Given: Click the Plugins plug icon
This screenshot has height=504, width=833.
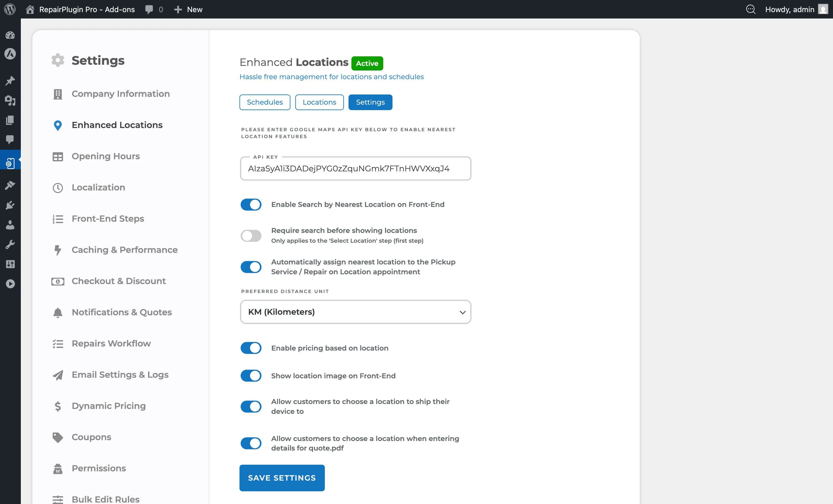Looking at the screenshot, I should (10, 205).
